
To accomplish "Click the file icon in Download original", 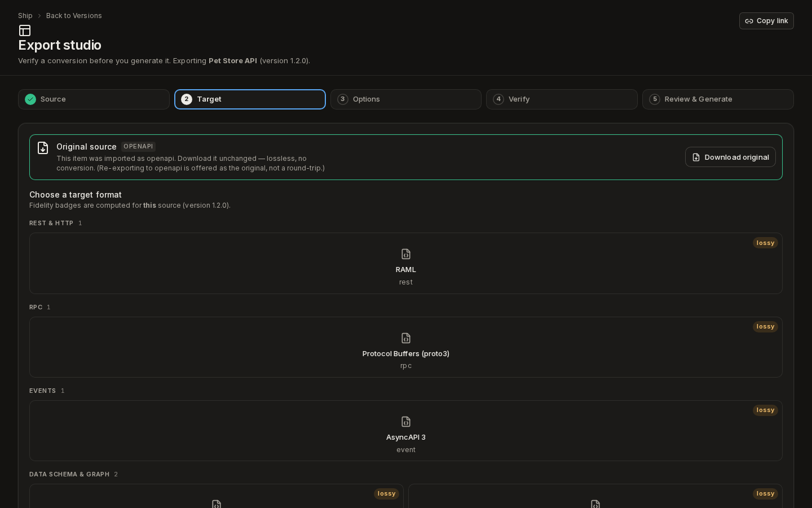I will coord(696,157).
